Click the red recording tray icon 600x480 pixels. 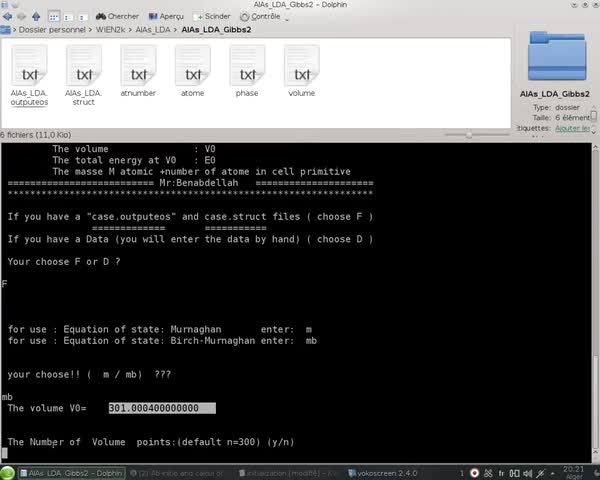click(x=474, y=473)
